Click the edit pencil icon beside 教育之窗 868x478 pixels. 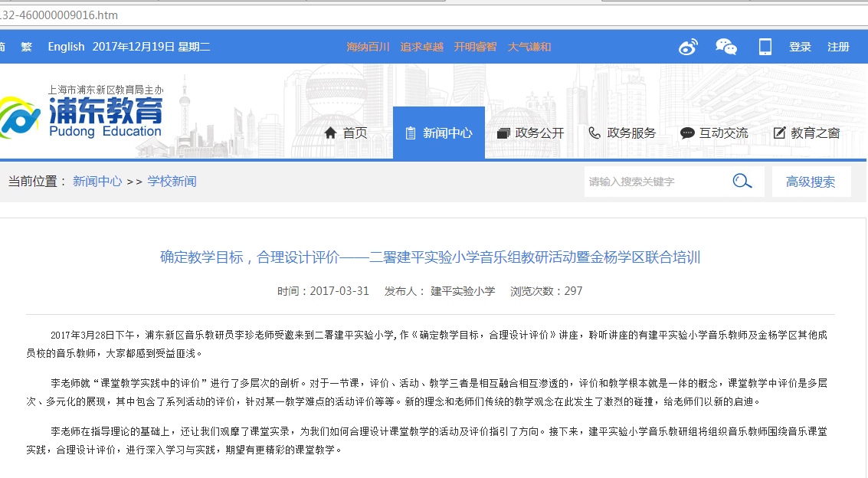pyautogui.click(x=779, y=133)
